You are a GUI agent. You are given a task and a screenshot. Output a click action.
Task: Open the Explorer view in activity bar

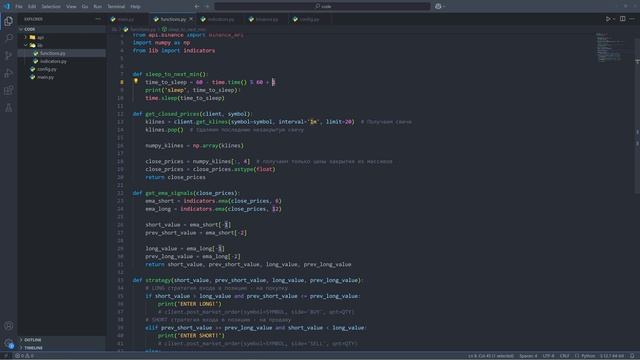[x=9, y=21]
